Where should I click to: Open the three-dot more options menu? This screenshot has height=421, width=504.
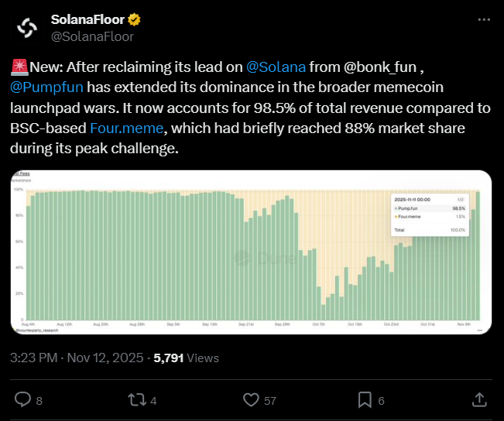tap(483, 19)
